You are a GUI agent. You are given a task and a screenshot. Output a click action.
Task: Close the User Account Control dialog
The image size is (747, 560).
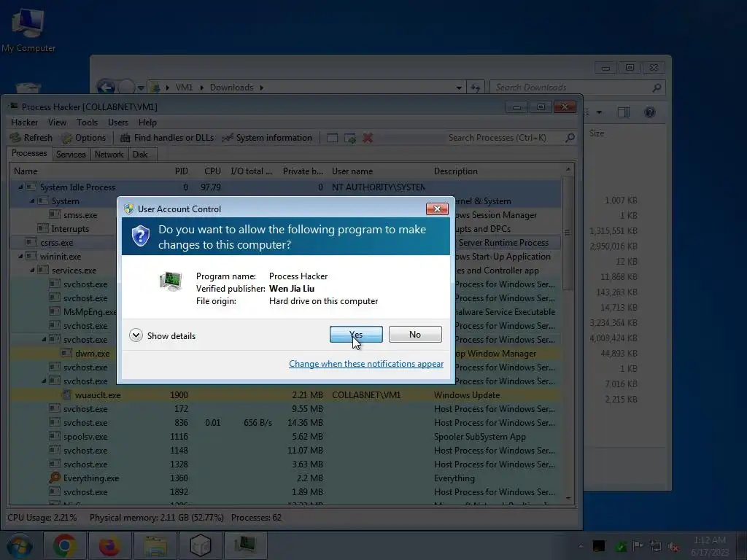coord(437,209)
